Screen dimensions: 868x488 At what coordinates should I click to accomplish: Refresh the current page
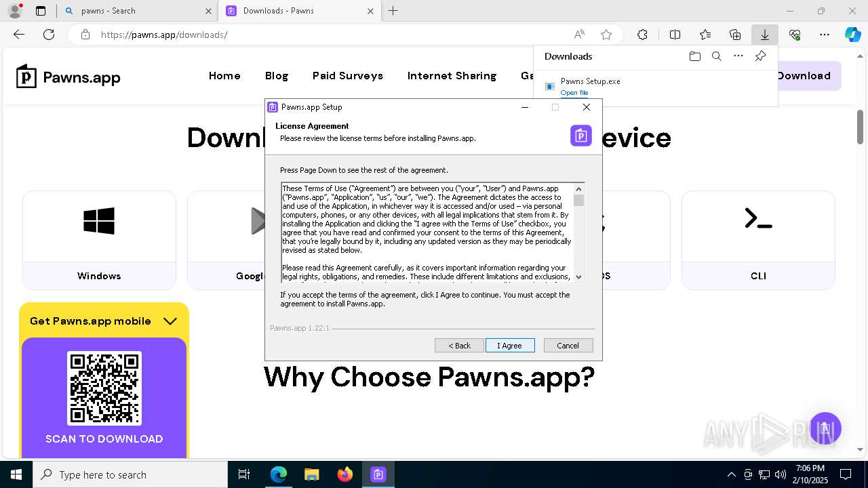click(x=49, y=35)
